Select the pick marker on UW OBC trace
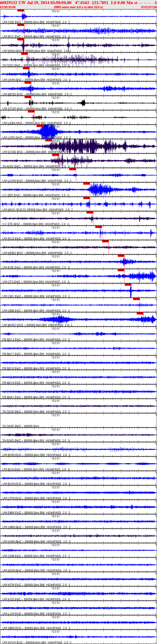157x644 pixels. coord(128,284)
